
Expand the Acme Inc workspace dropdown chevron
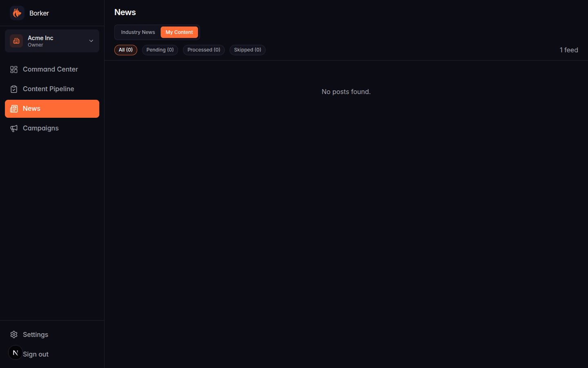point(91,41)
